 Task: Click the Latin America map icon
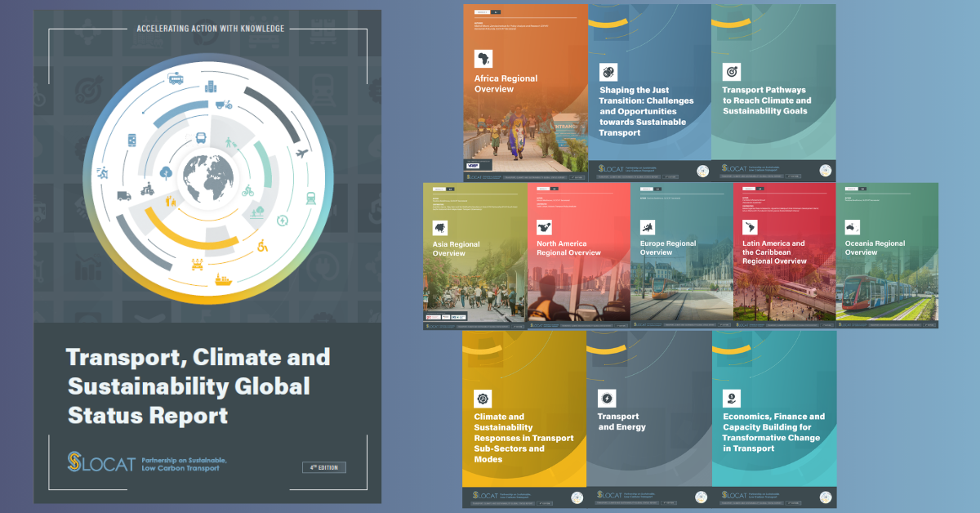click(x=751, y=226)
